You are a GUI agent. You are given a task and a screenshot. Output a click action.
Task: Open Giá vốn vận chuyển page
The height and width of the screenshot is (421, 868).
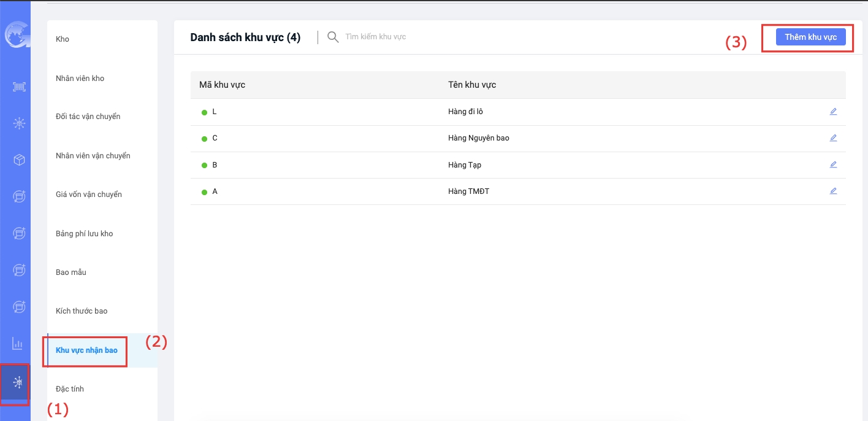coord(89,195)
